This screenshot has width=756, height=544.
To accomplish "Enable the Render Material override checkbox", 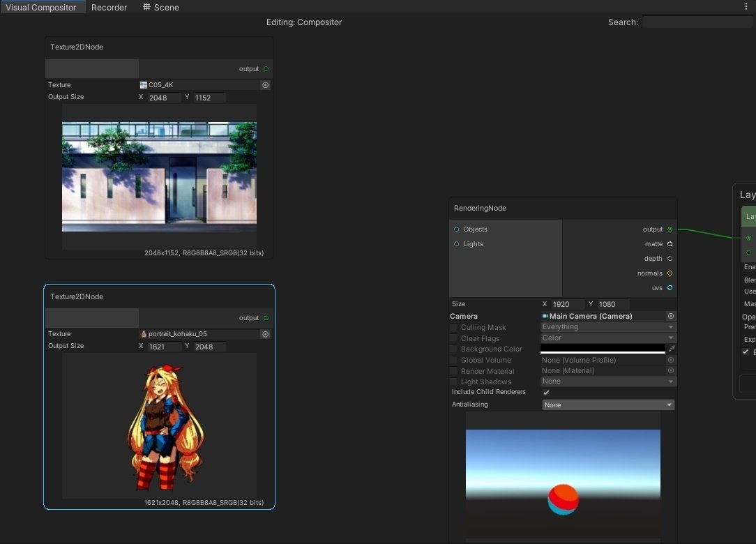I will coord(453,371).
